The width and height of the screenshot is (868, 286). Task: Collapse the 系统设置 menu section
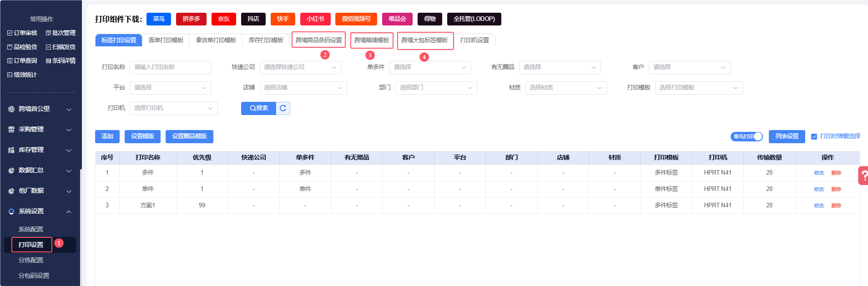click(x=69, y=211)
